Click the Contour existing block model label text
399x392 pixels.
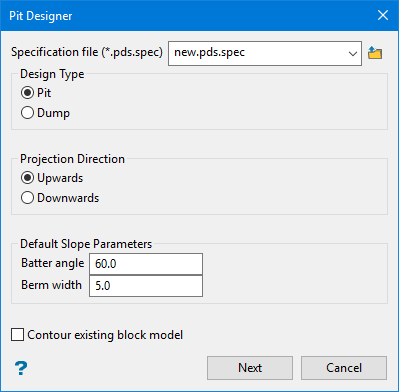pyautogui.click(x=105, y=335)
